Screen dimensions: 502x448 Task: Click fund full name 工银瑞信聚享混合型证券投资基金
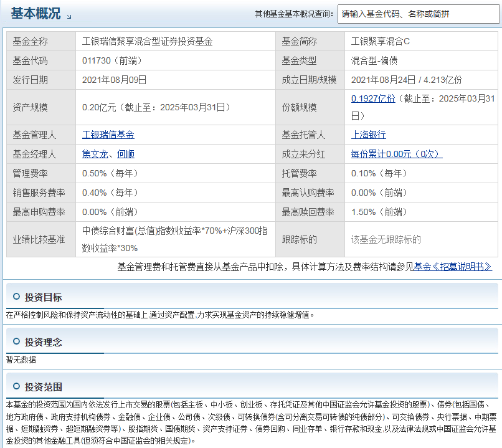147,41
